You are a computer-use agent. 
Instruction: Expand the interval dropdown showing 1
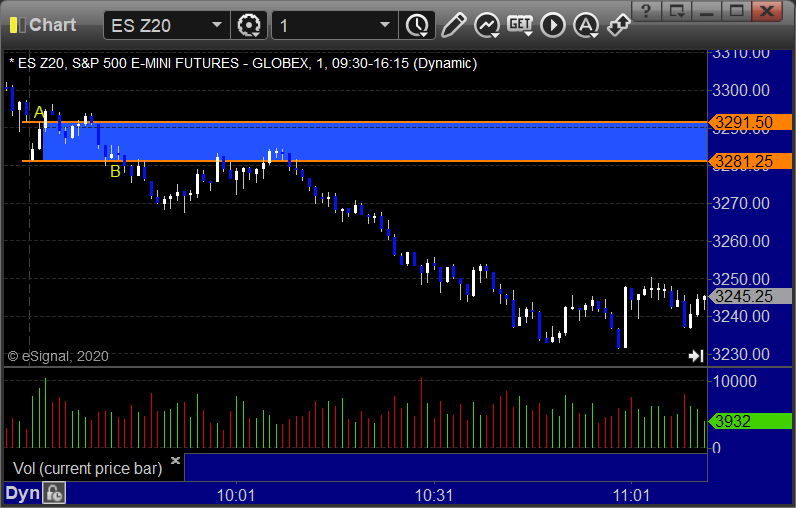pos(385,25)
